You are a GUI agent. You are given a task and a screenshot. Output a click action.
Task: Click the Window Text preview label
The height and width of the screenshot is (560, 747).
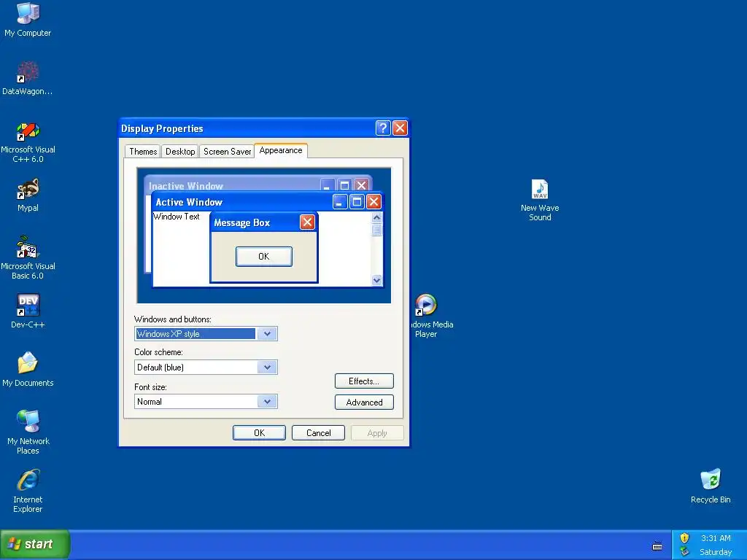click(177, 216)
